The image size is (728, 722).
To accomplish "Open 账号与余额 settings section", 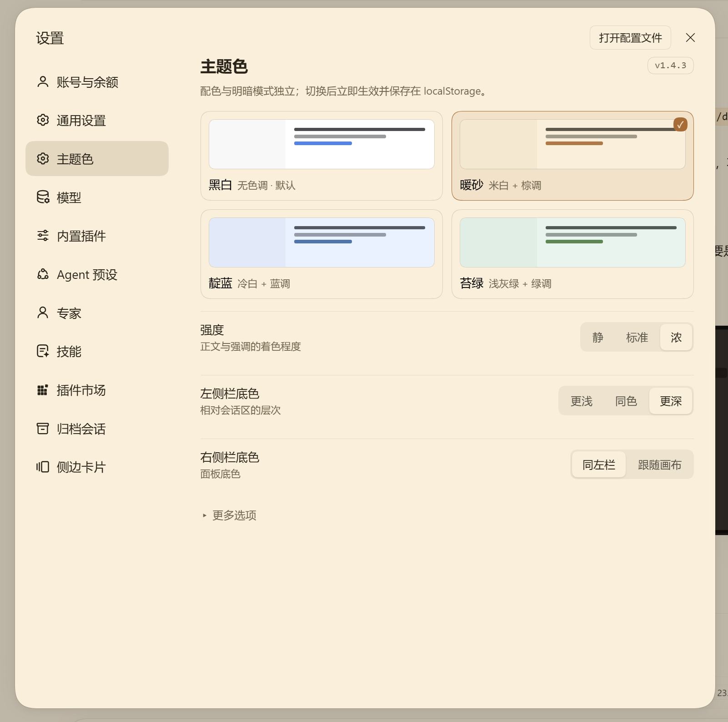I will (x=97, y=82).
